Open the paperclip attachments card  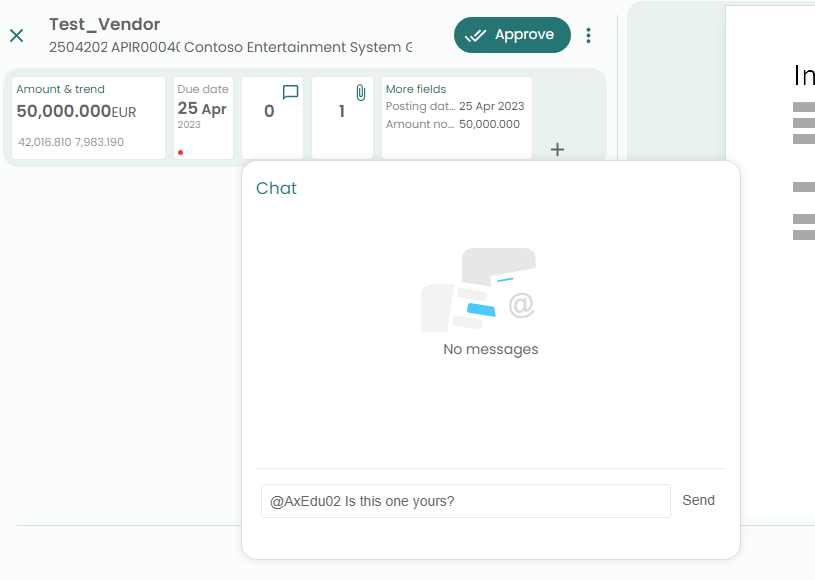pos(342,118)
